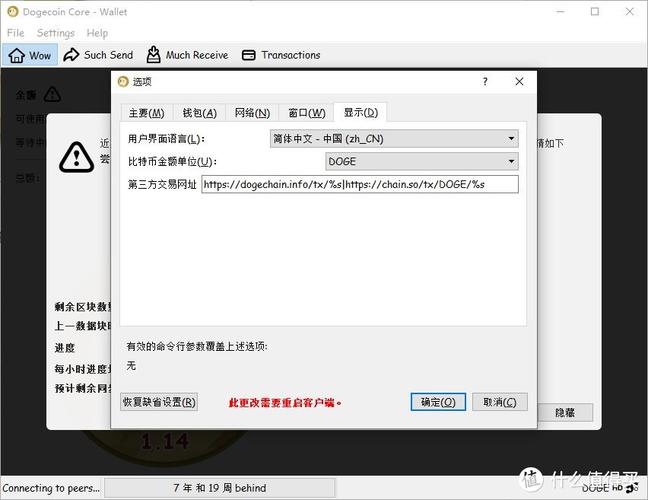This screenshot has width=648, height=500.
Task: Click the '7 年 和 19 周 behind' progress bar
Action: click(219, 488)
